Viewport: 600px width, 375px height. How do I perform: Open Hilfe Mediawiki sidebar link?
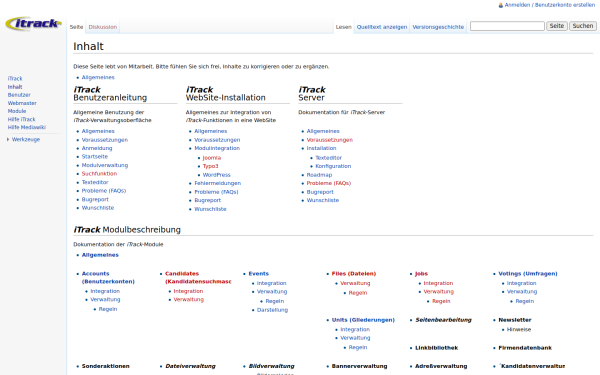pos(27,127)
